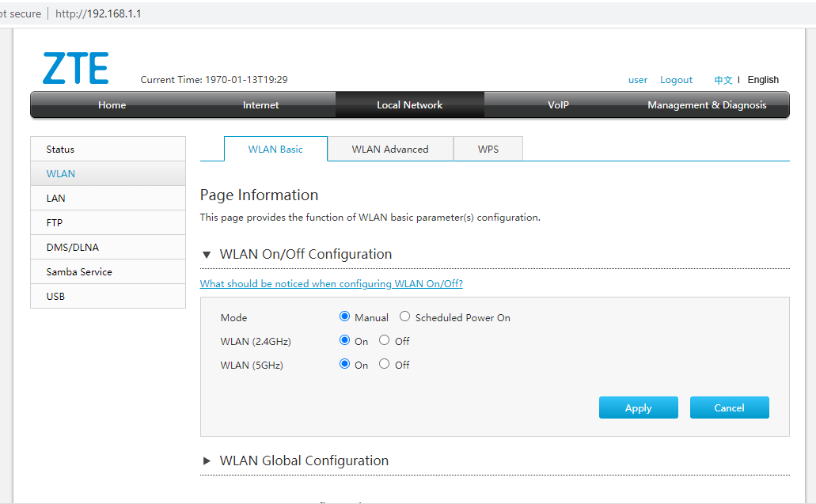Set WLAN 5GHz to On

coord(344,364)
